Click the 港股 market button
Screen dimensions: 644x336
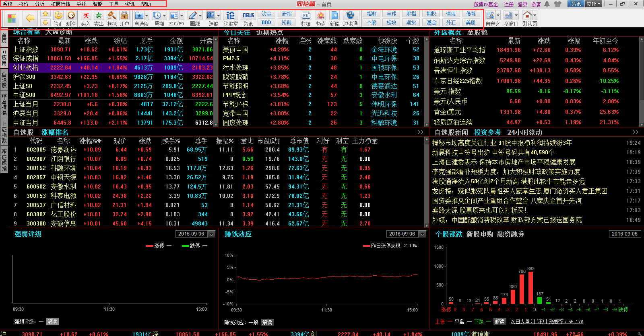[x=451, y=14]
